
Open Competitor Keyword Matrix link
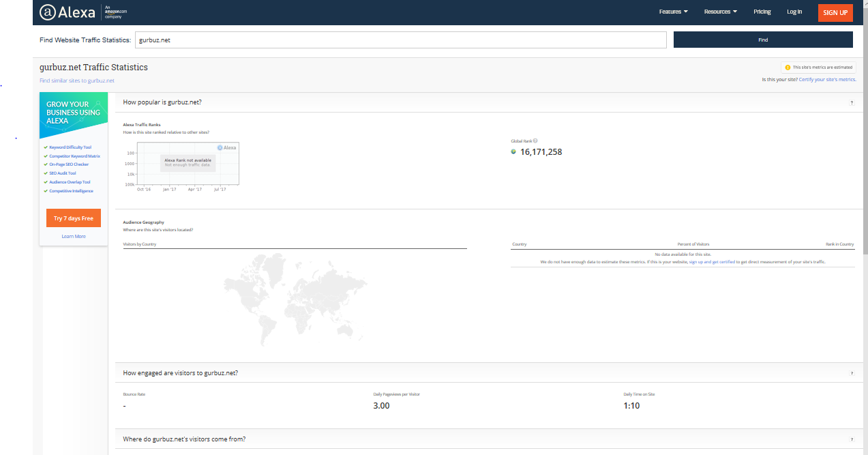pos(74,156)
